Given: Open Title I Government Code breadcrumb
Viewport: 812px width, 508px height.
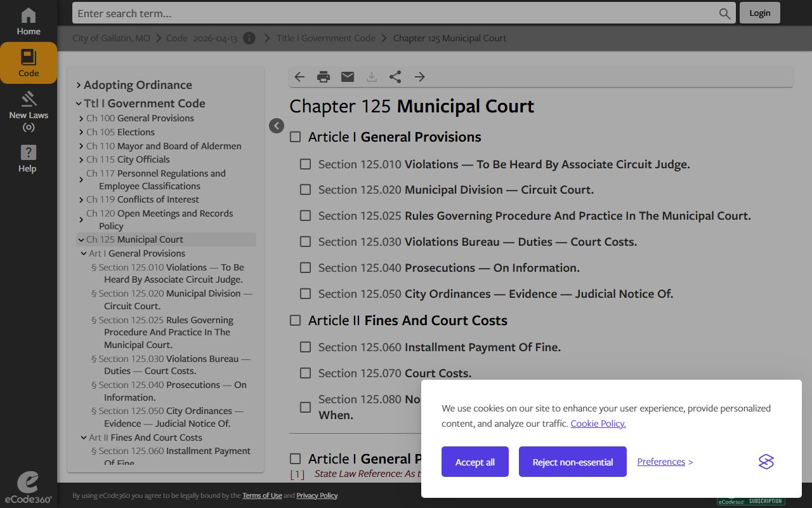Looking at the screenshot, I should 326,38.
